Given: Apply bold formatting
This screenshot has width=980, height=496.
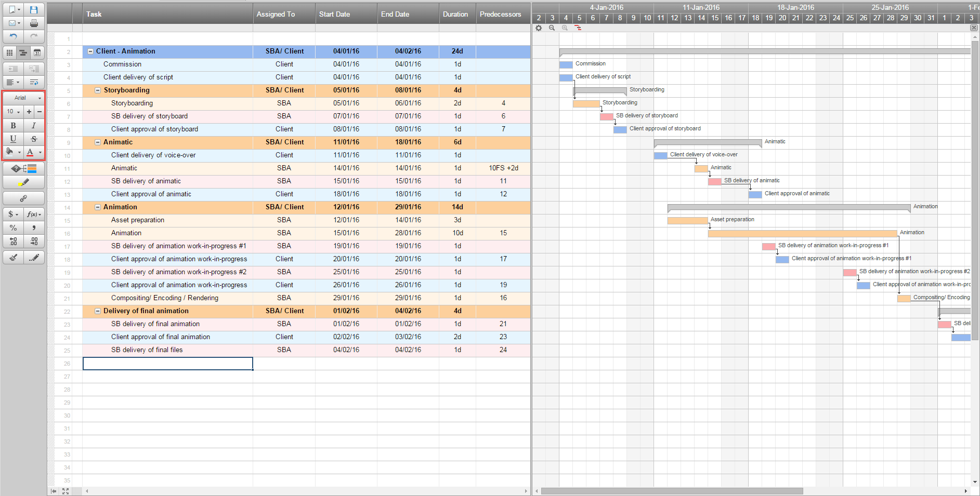Looking at the screenshot, I should click(x=12, y=125).
